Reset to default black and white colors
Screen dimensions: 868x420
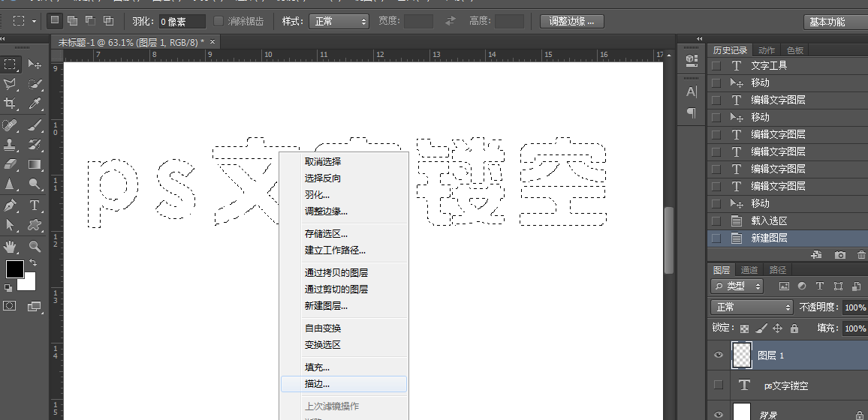point(8,288)
